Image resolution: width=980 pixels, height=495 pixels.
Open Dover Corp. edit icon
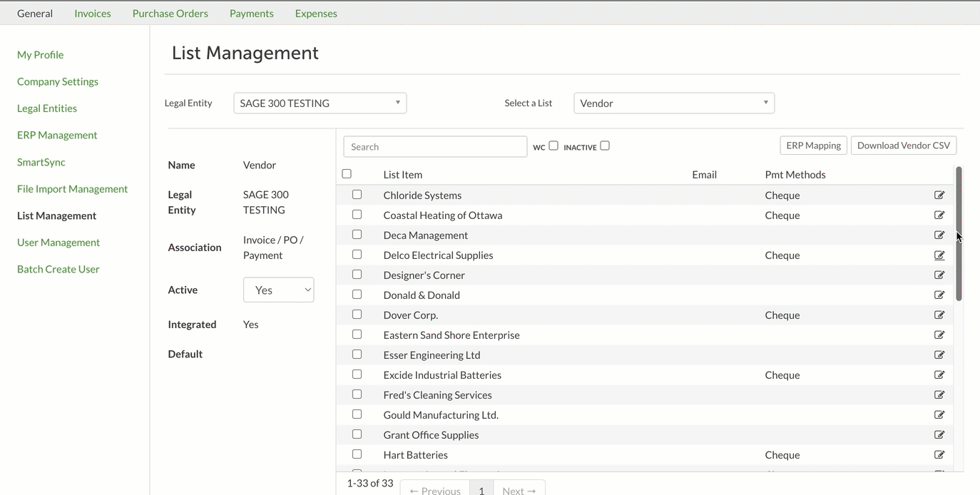click(x=939, y=315)
